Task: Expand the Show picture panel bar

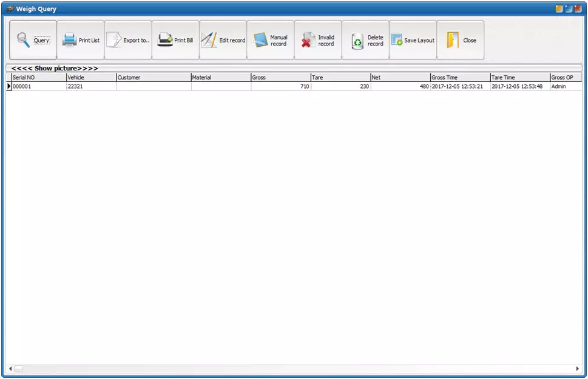Action: 294,68
